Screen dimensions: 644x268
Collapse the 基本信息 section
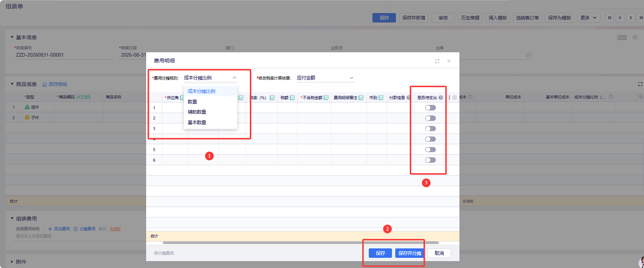[x=12, y=37]
